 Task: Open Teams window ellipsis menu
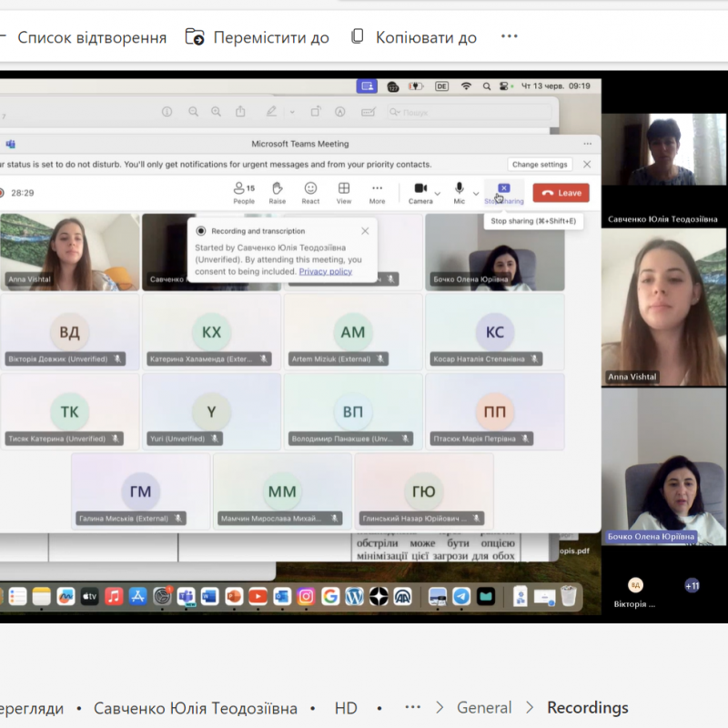[587, 144]
